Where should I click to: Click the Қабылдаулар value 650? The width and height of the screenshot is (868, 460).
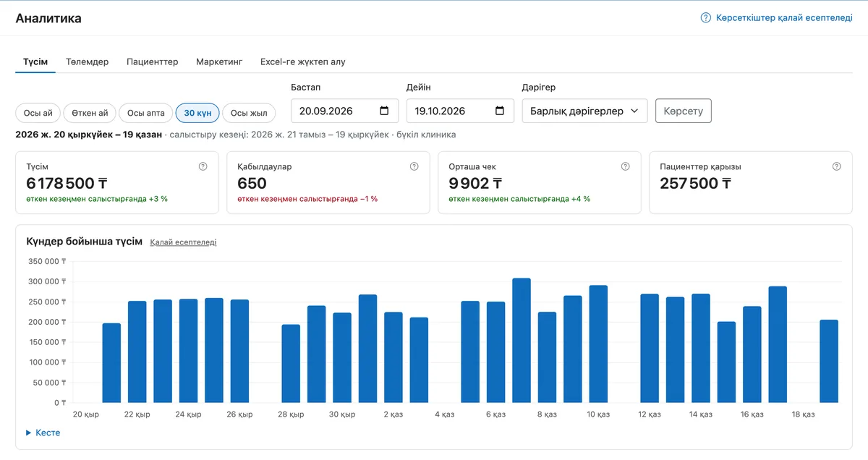click(x=252, y=183)
